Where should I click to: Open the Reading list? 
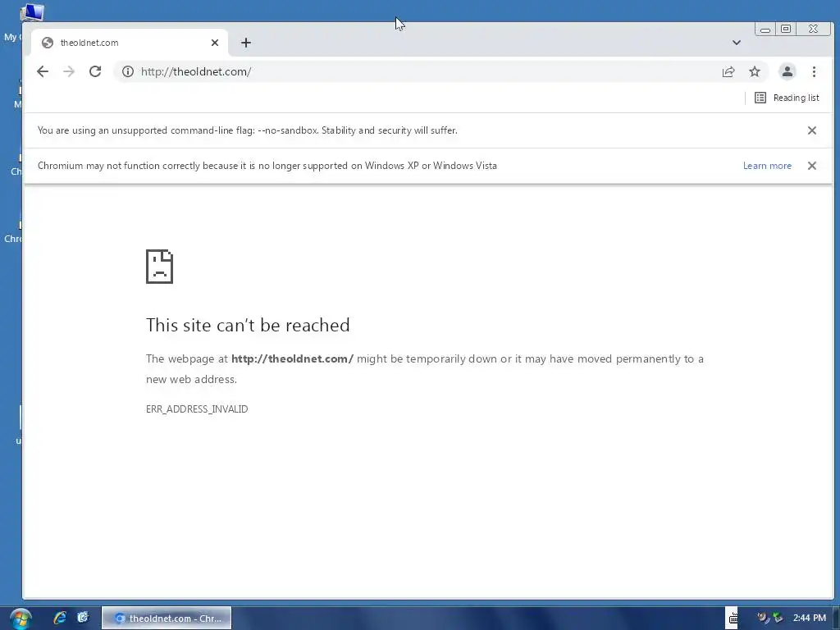(787, 98)
